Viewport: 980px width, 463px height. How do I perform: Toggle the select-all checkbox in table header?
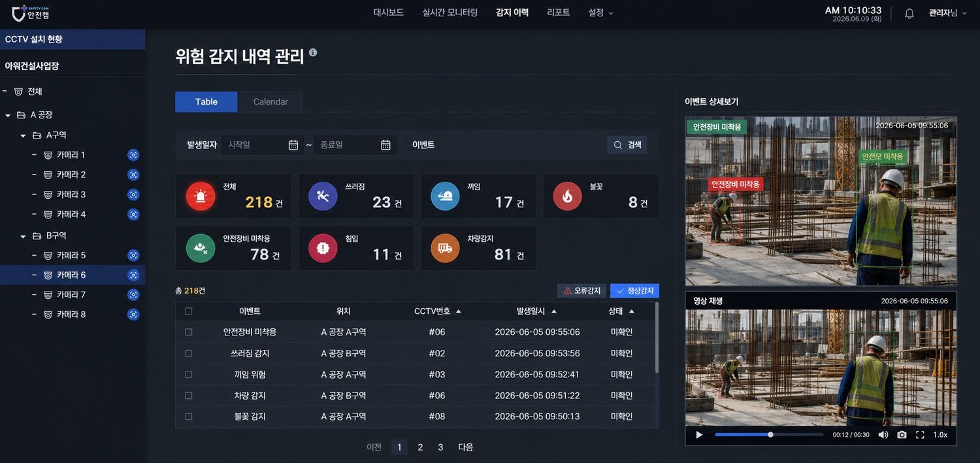click(189, 311)
